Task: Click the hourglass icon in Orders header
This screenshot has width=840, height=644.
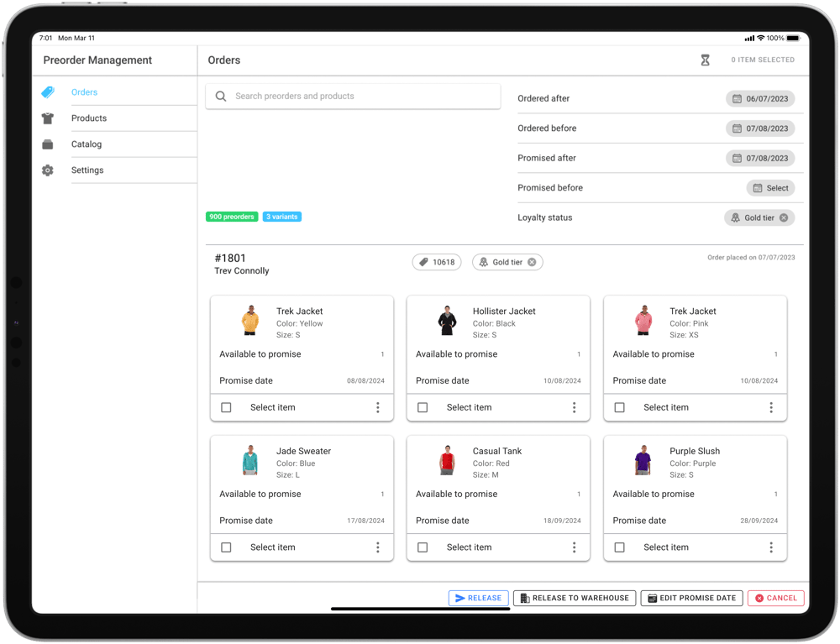Action: click(x=705, y=60)
